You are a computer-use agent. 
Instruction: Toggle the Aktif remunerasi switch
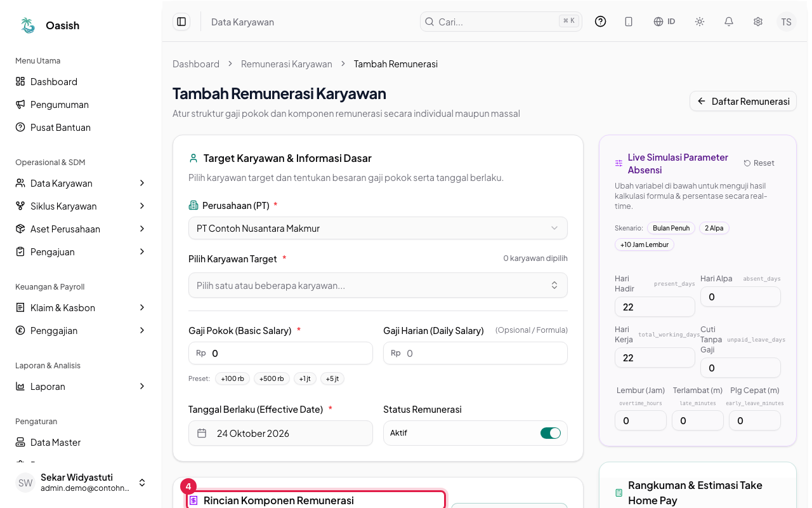551,433
